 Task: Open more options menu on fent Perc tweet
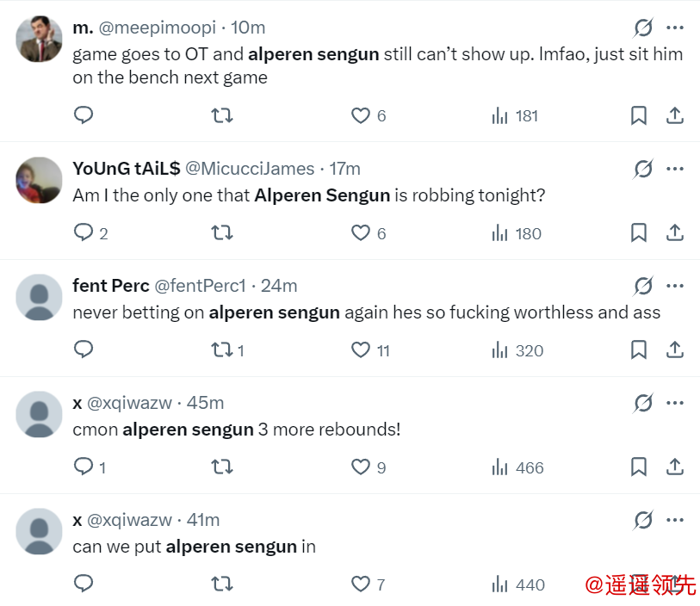point(675,286)
